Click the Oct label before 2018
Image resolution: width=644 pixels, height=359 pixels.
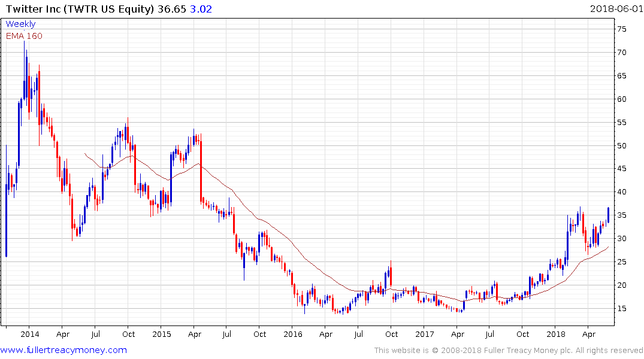pos(523,334)
